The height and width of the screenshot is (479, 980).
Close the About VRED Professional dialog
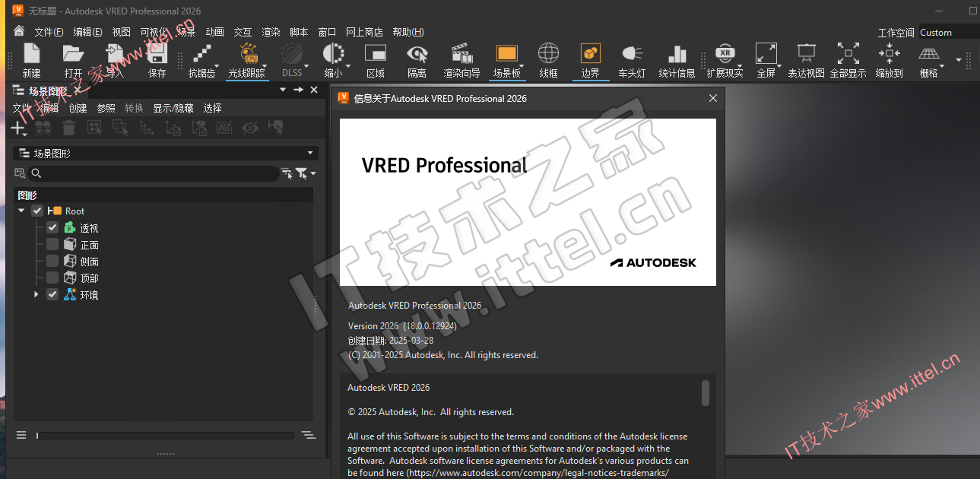pyautogui.click(x=713, y=98)
